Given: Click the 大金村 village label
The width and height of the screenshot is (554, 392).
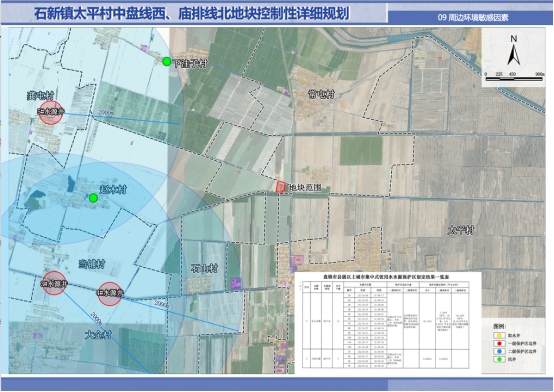Looking at the screenshot, I should coord(99,334).
